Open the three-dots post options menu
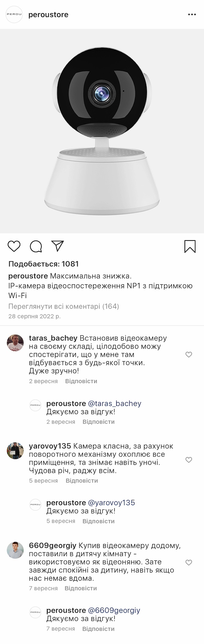 coord(192,15)
